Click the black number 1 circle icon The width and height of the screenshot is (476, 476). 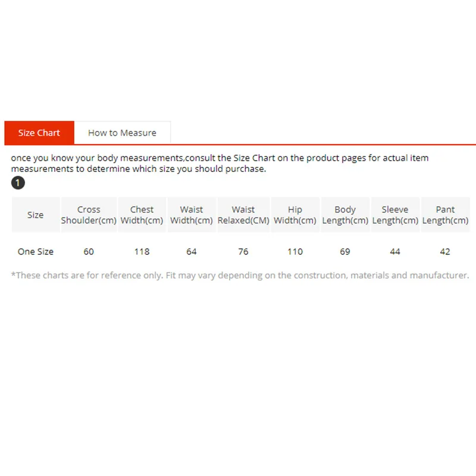pyautogui.click(x=18, y=183)
